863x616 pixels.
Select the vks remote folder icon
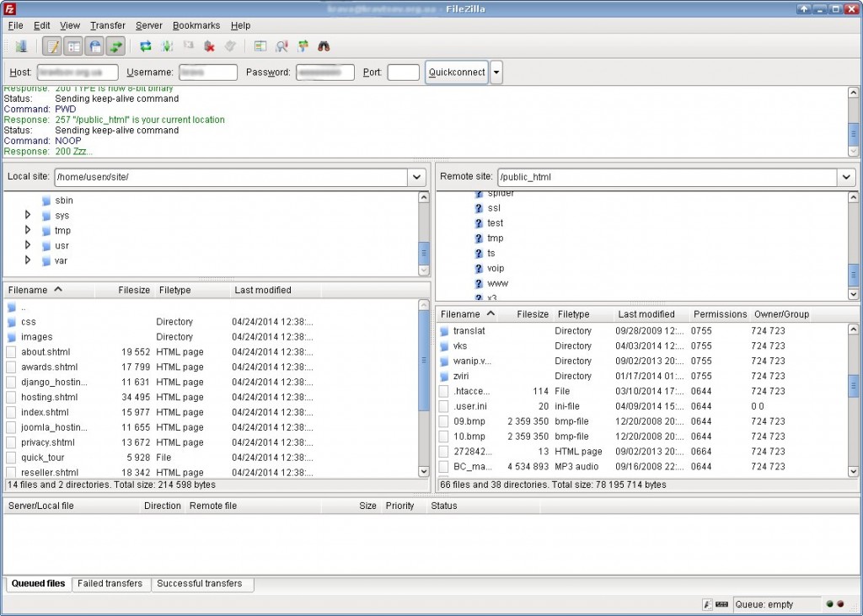pos(444,345)
